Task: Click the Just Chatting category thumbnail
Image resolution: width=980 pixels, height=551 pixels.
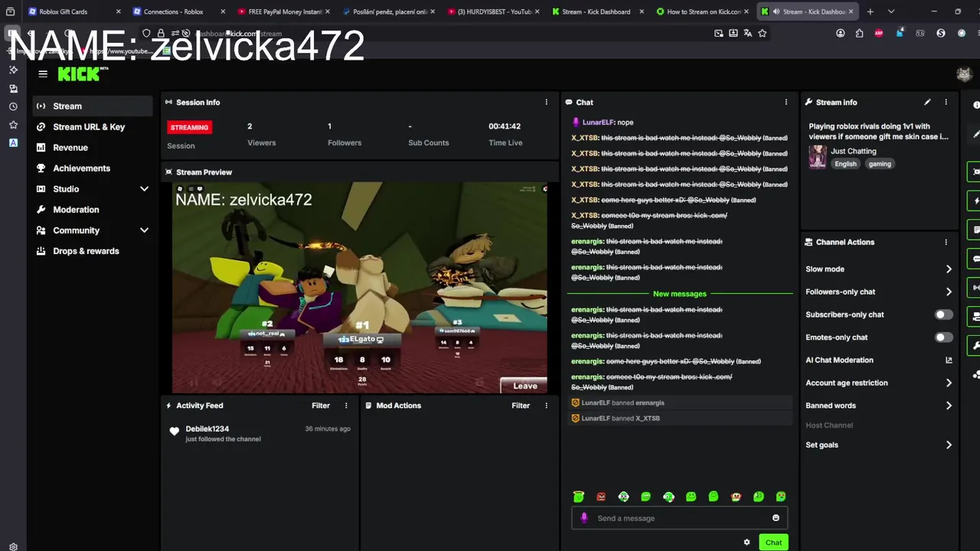Action: (x=818, y=157)
